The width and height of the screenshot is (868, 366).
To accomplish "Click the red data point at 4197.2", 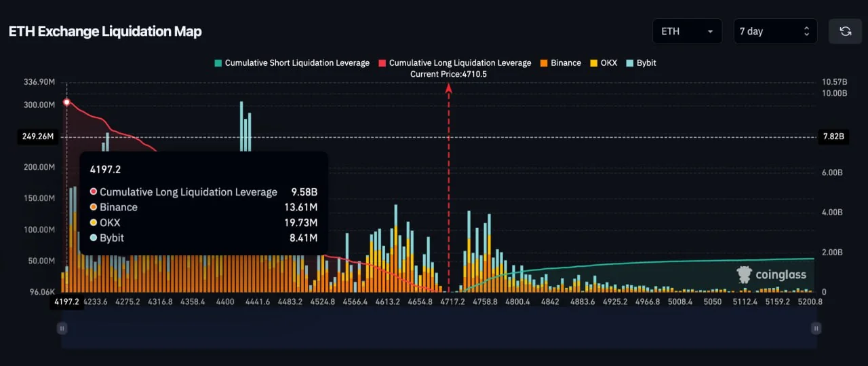I will pyautogui.click(x=66, y=102).
